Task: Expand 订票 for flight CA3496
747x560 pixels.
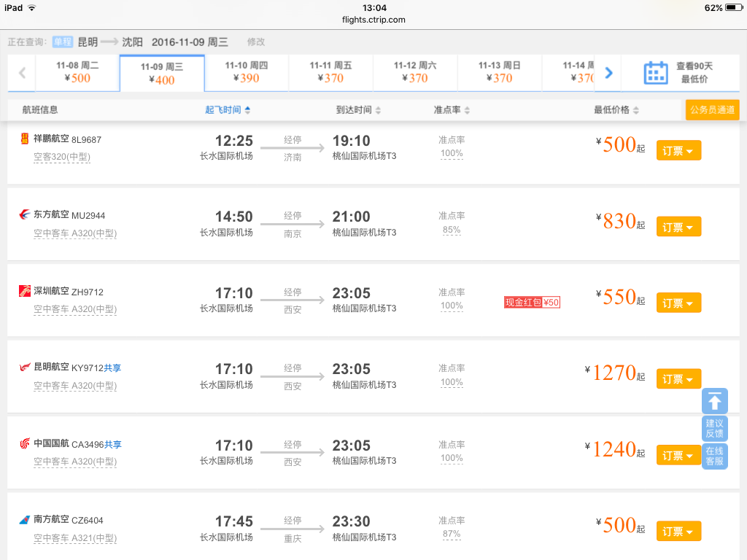Action: pos(678,455)
